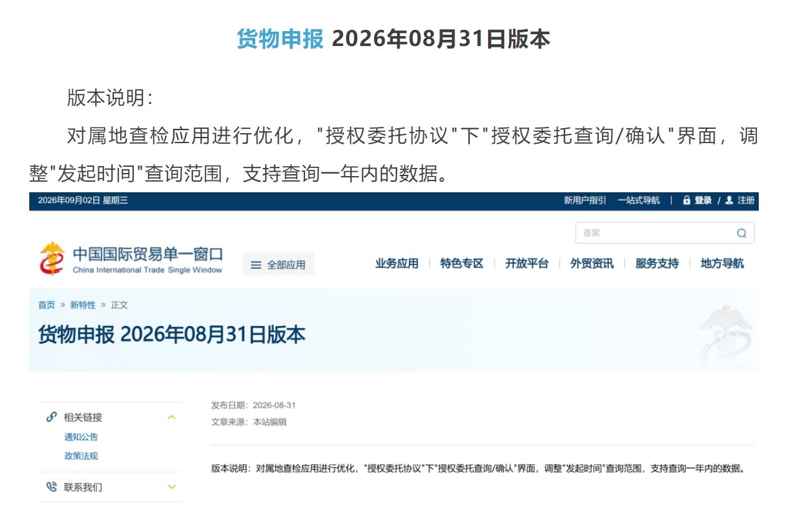Click the banner heading 货物申报 2026年08月31日版本
Image resolution: width=793 pixels, height=532 pixels.
tap(172, 335)
